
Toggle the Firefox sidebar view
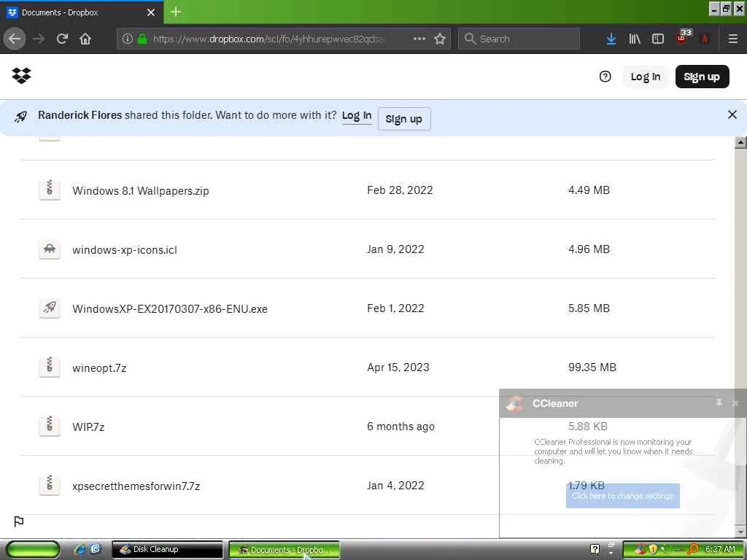658,39
